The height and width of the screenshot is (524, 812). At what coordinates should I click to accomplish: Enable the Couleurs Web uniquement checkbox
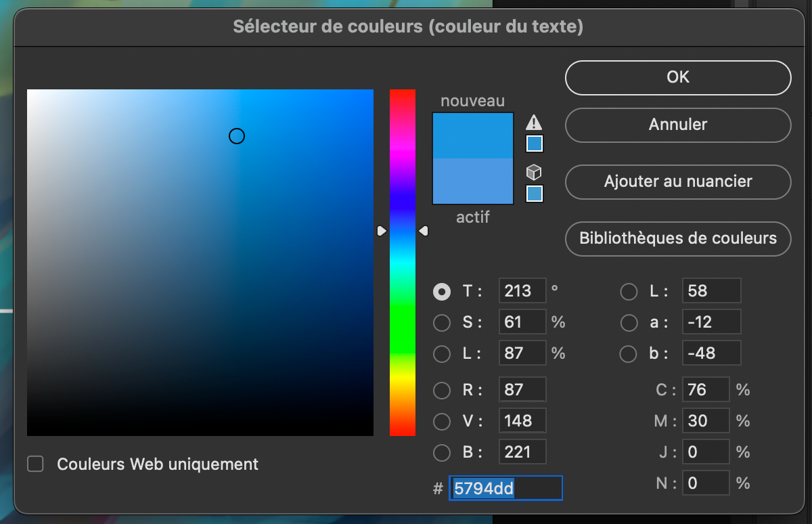pos(35,464)
